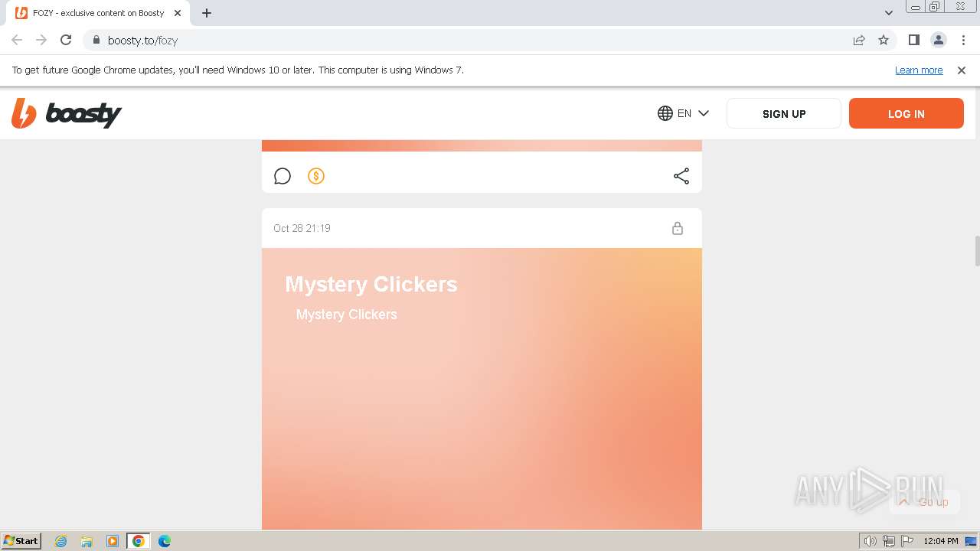Toggle Chrome side panel
This screenshot has height=551, width=980.
tap(914, 40)
